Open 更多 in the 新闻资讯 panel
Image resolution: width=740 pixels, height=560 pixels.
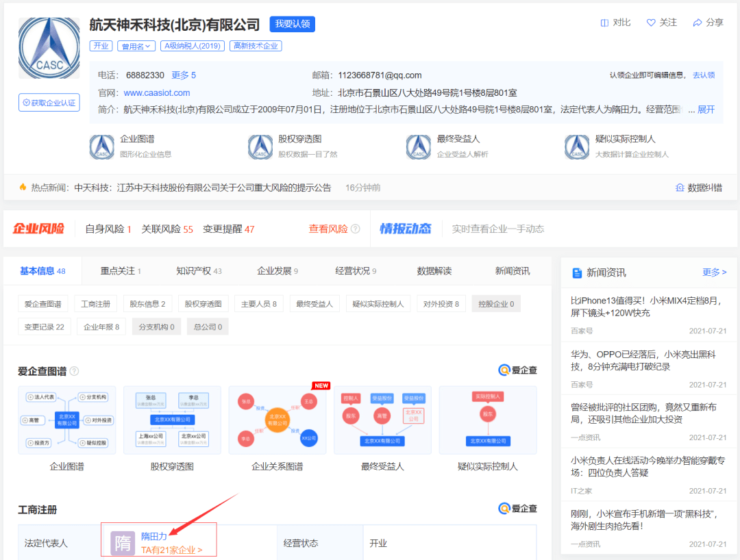pyautogui.click(x=714, y=272)
